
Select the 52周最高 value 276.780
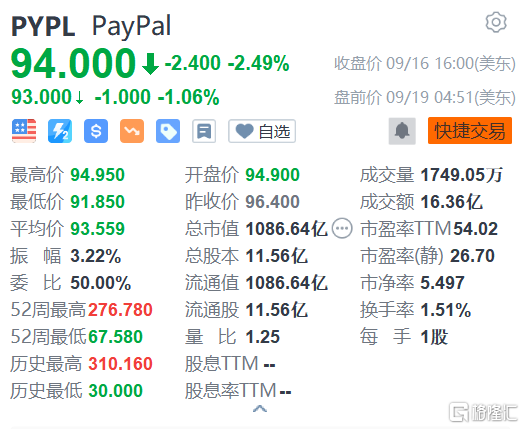121,310
